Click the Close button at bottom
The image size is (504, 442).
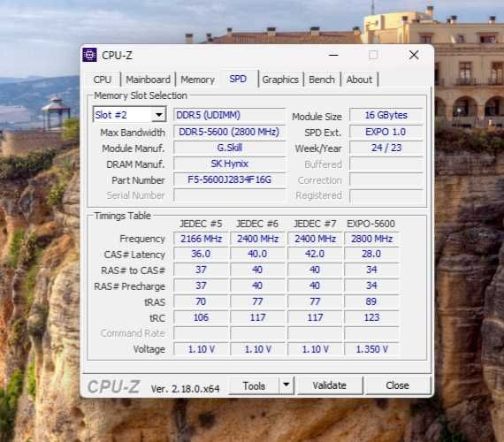pyautogui.click(x=398, y=385)
